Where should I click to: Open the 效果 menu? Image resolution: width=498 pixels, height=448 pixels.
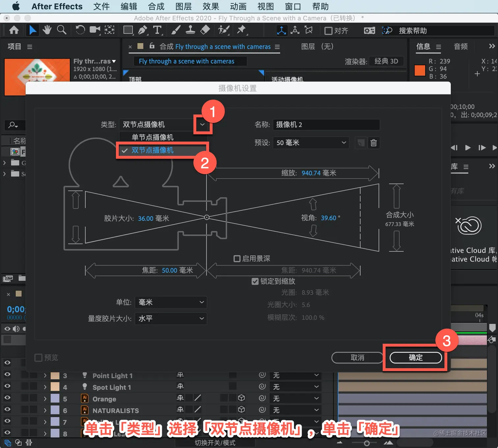pos(211,7)
